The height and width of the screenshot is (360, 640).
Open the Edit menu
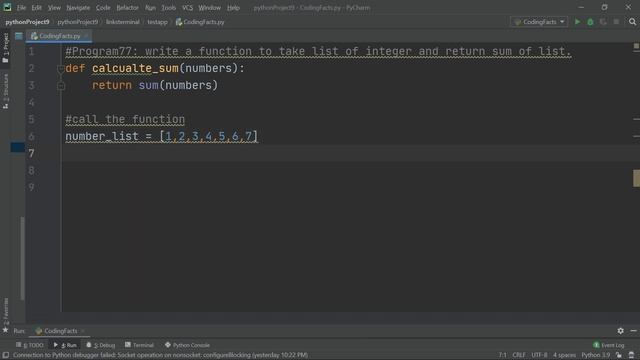click(37, 7)
